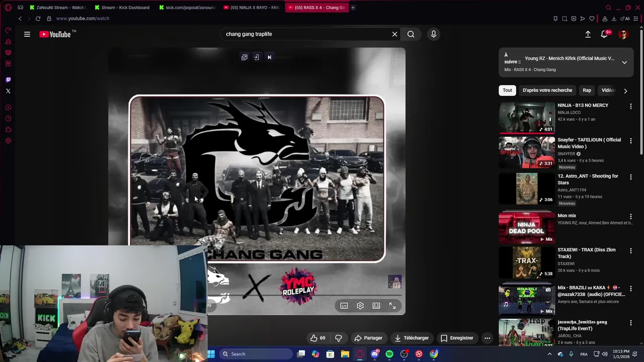This screenshot has height=362, width=644.
Task: Click the Télécharger download button
Action: [x=412, y=338]
